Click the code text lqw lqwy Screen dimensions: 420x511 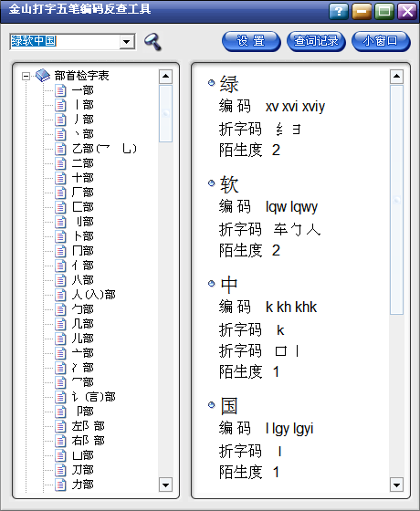click(x=291, y=207)
